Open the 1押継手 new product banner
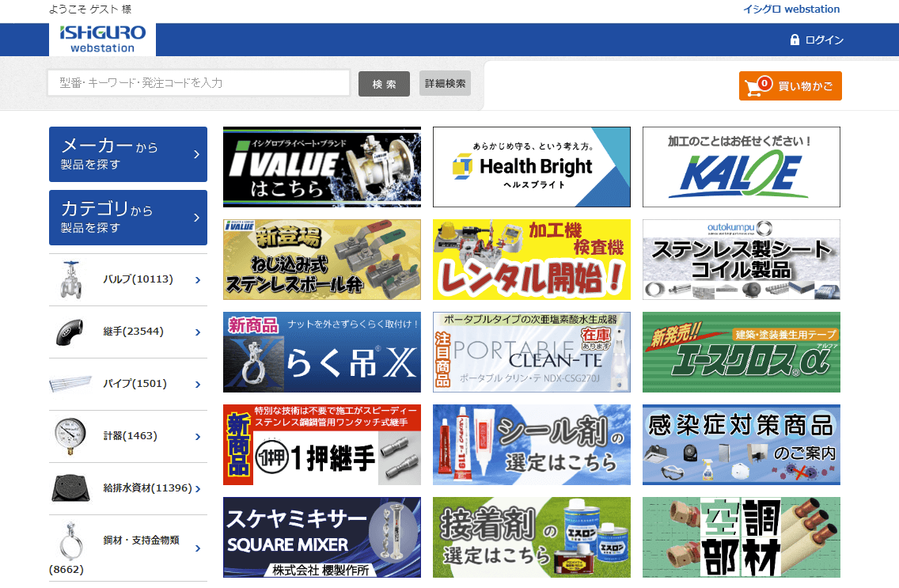 coord(321,445)
